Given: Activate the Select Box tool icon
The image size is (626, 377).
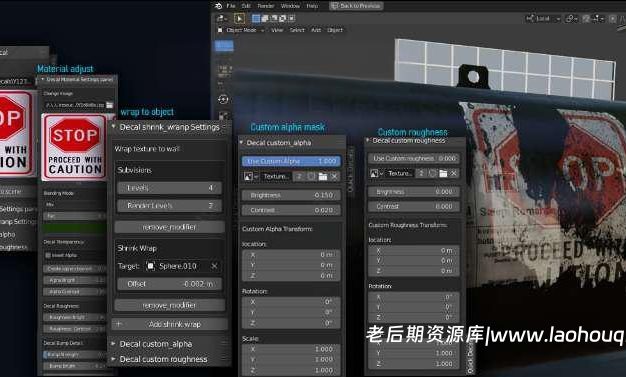Looking at the screenshot, I should point(239,18).
